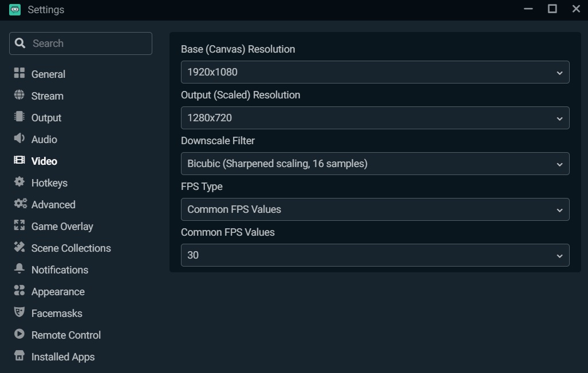Click the Stream globe icon in sidebar
The width and height of the screenshot is (588, 373).
19,96
